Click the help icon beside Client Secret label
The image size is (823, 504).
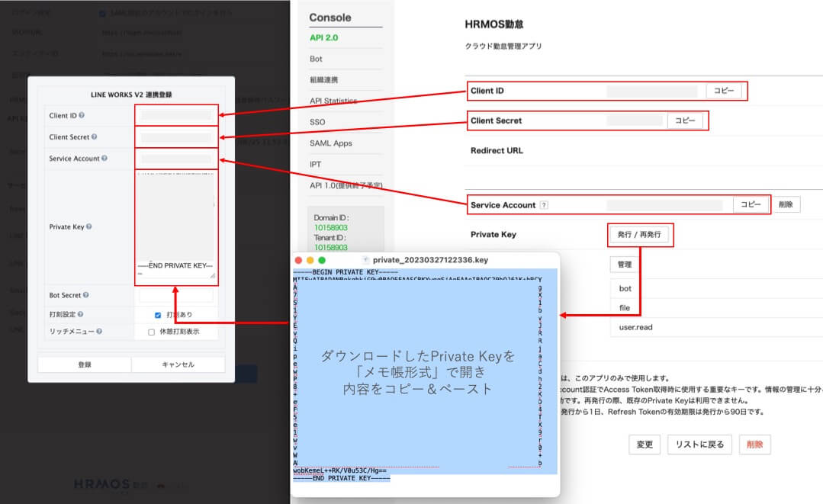point(94,137)
